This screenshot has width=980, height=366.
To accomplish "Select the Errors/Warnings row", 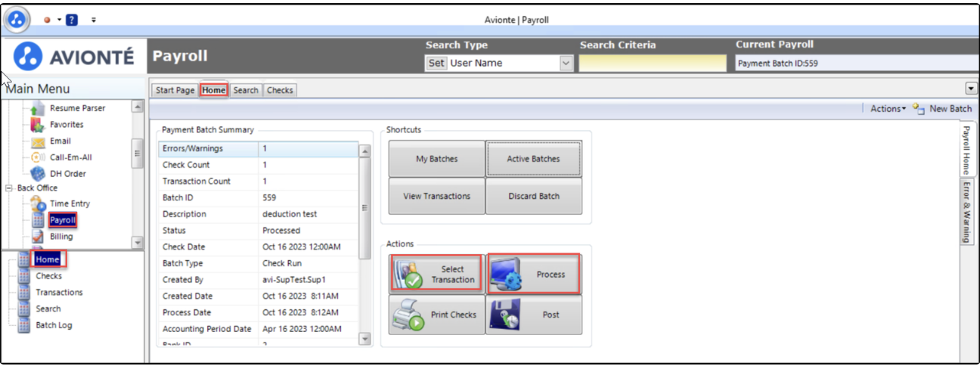I will [x=258, y=149].
